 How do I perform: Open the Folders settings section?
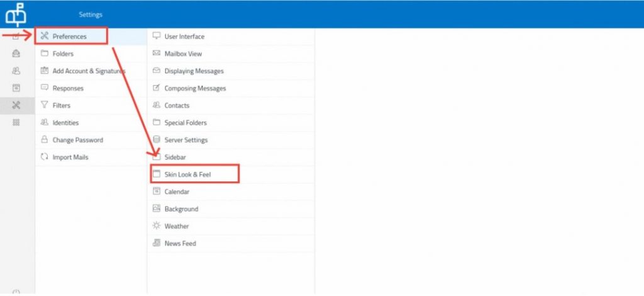pyautogui.click(x=63, y=54)
